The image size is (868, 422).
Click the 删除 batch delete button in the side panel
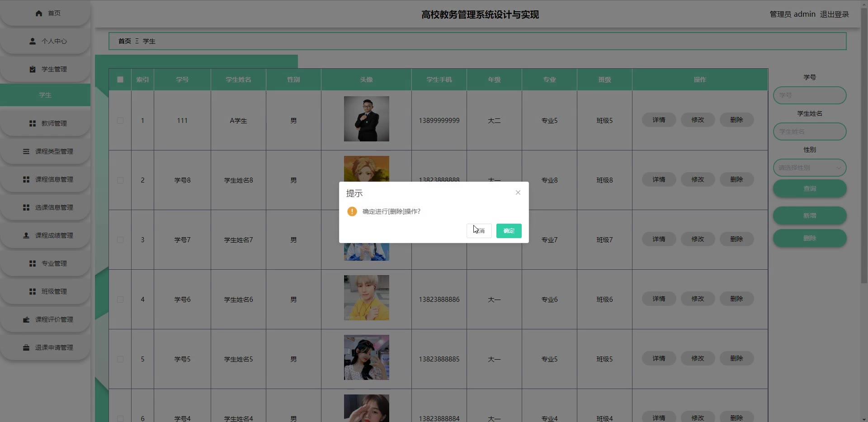pyautogui.click(x=810, y=238)
